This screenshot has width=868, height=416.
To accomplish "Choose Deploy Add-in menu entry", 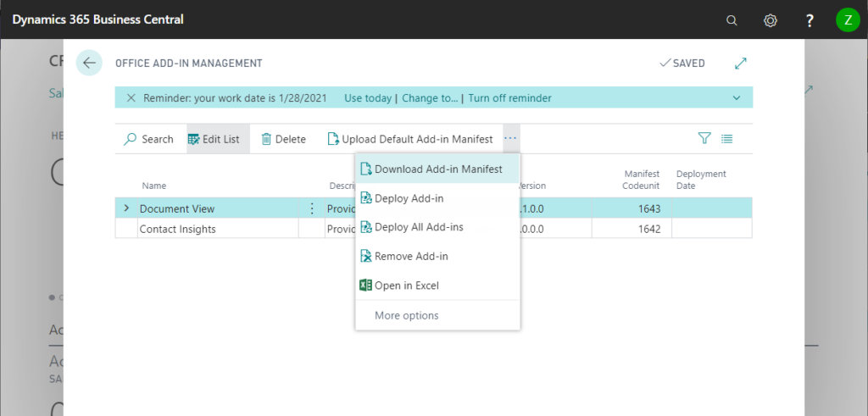I will point(437,198).
